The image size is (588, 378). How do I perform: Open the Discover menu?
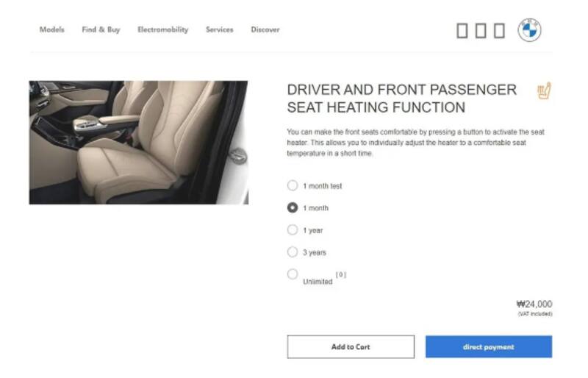(265, 29)
